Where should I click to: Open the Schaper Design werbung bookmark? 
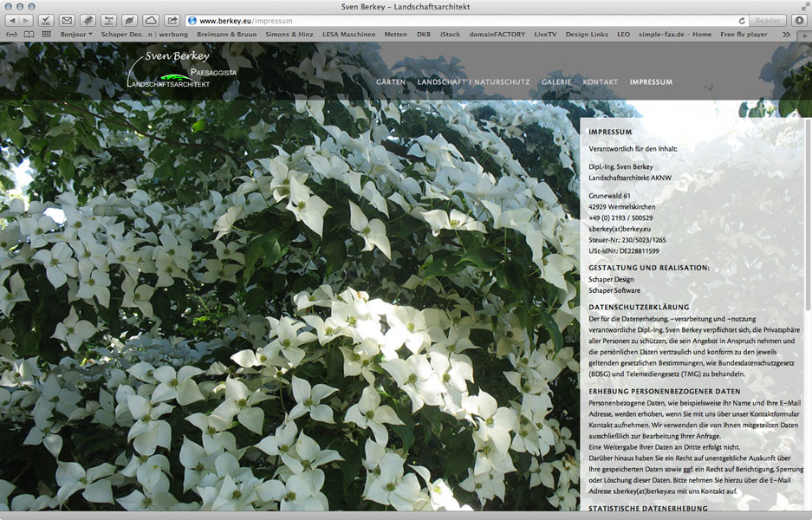[x=145, y=35]
